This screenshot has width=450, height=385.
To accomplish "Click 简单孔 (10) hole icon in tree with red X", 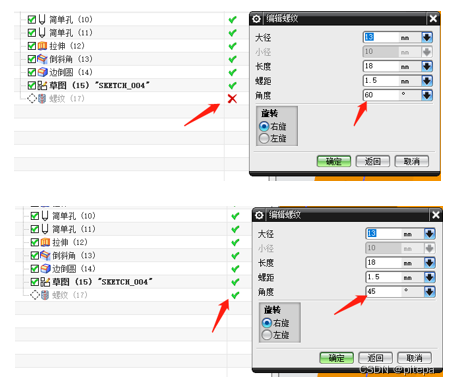I will (x=42, y=20).
